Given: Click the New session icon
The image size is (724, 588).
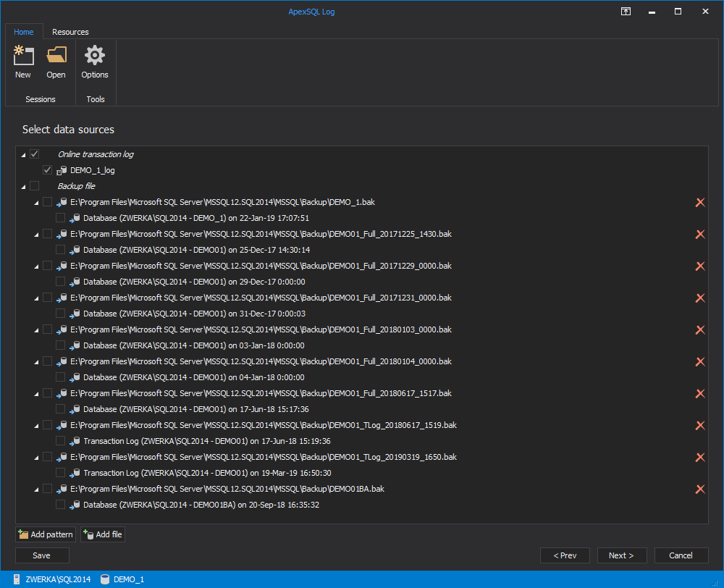Looking at the screenshot, I should (x=23, y=56).
